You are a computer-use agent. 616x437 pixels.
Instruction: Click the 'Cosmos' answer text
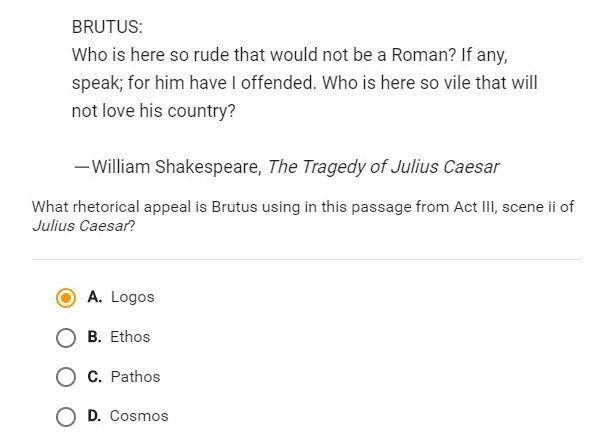coord(139,416)
